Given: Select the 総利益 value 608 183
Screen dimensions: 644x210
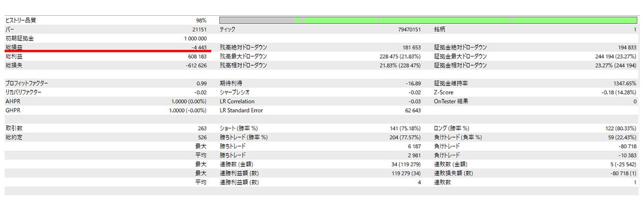Looking at the screenshot, I should 197,56.
